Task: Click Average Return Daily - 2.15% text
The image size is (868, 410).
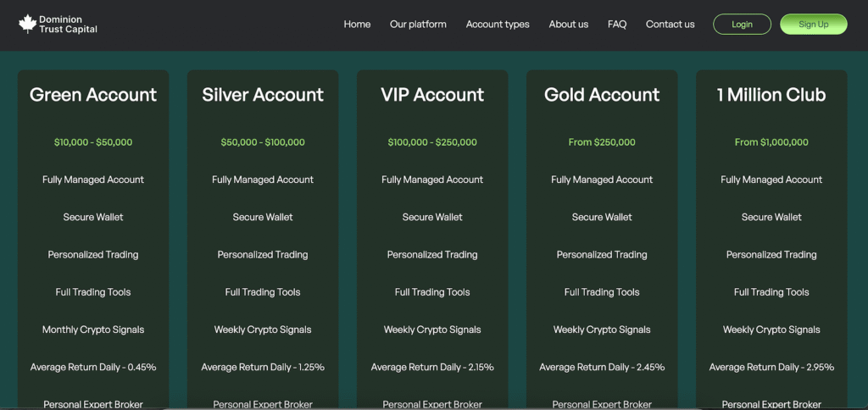Action: point(432,367)
